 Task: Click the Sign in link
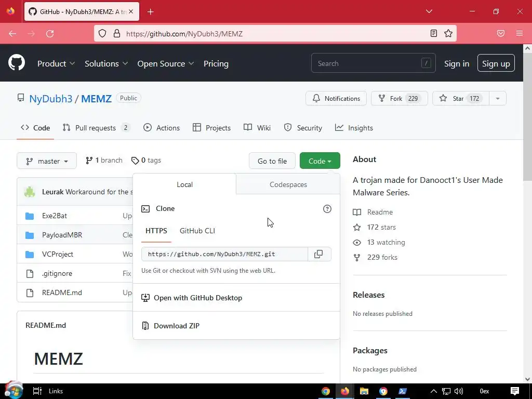click(x=457, y=63)
